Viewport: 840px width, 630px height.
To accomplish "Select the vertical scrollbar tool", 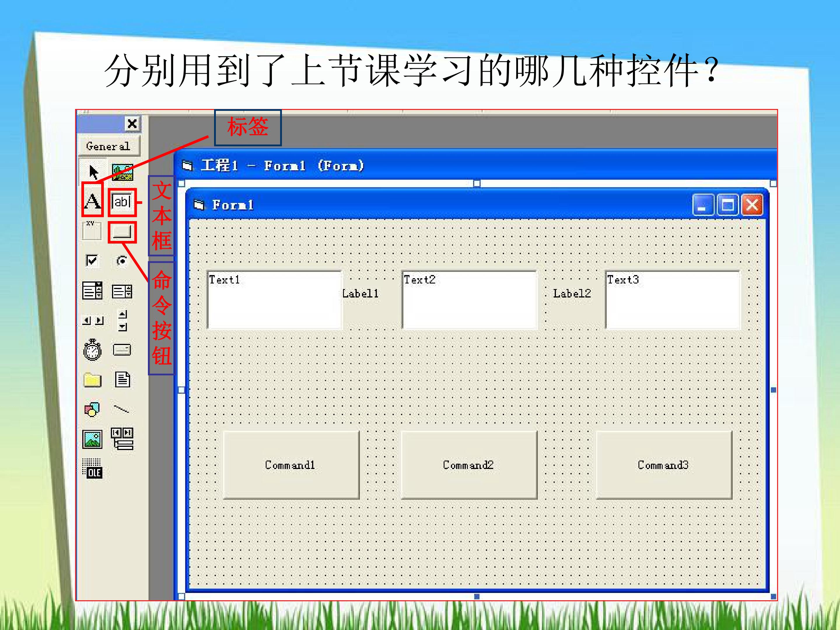I will point(123,321).
